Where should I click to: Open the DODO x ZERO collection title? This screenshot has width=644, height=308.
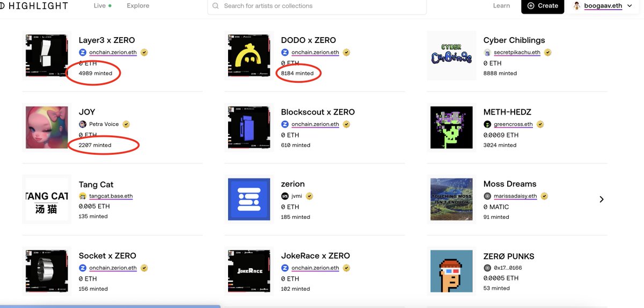coord(309,40)
